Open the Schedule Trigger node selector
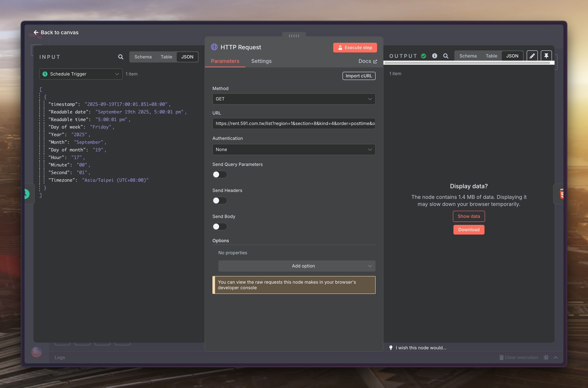This screenshot has width=588, height=388. (x=81, y=74)
